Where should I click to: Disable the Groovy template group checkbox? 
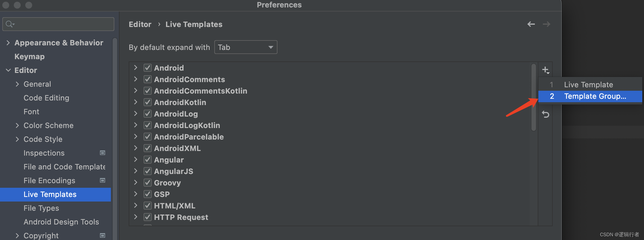[148, 183]
